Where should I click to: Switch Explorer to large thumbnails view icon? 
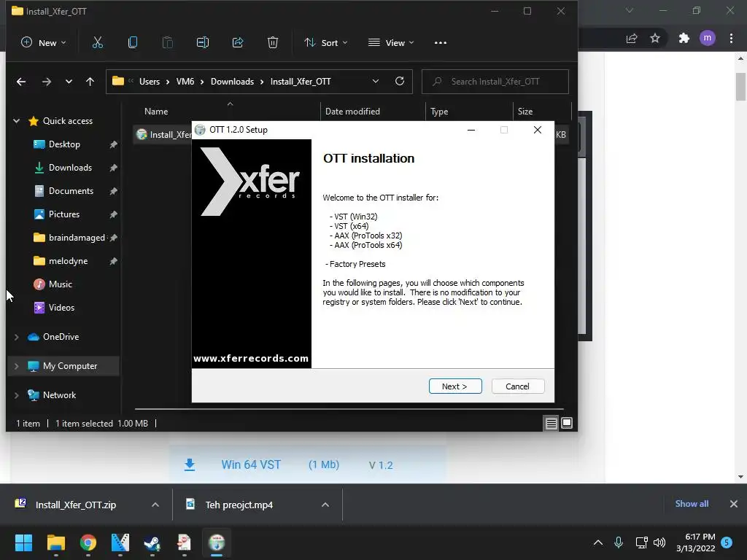tap(567, 423)
